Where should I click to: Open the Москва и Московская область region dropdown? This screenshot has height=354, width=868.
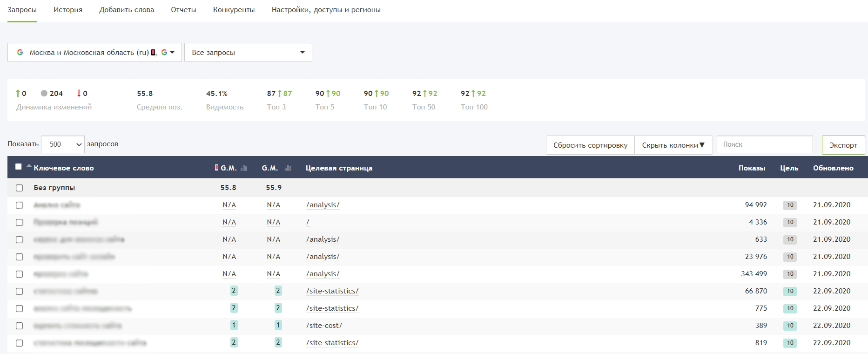click(94, 53)
